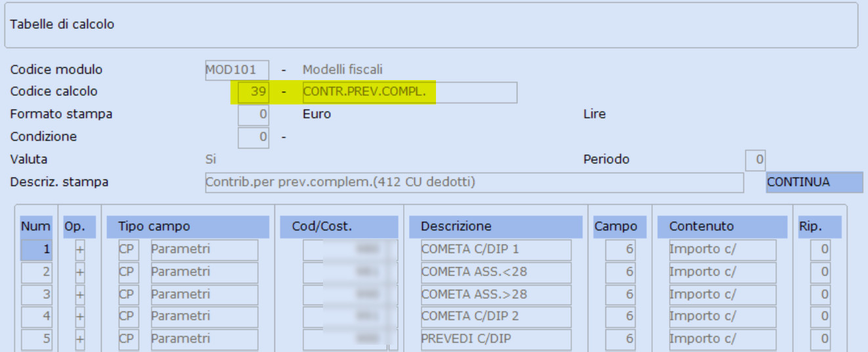The image size is (868, 352).
Task: Click Importo c/ in COMETA ASS.<28 row
Action: (x=722, y=273)
